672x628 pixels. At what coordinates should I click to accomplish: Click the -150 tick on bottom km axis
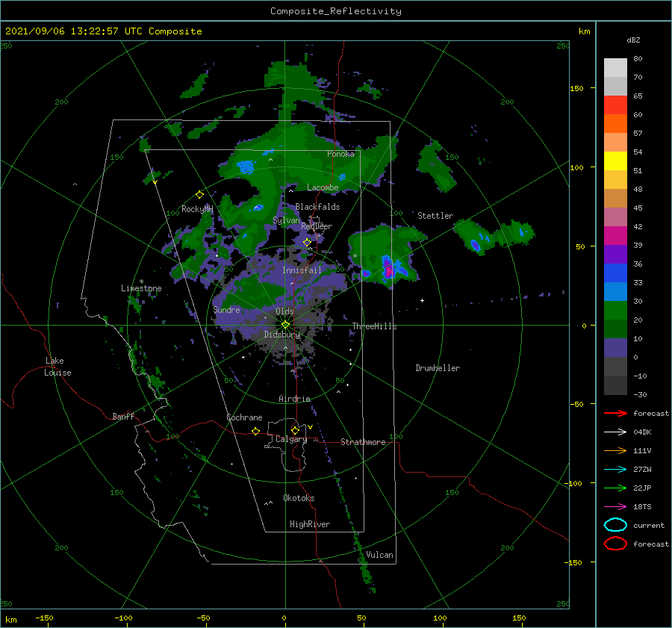click(44, 618)
